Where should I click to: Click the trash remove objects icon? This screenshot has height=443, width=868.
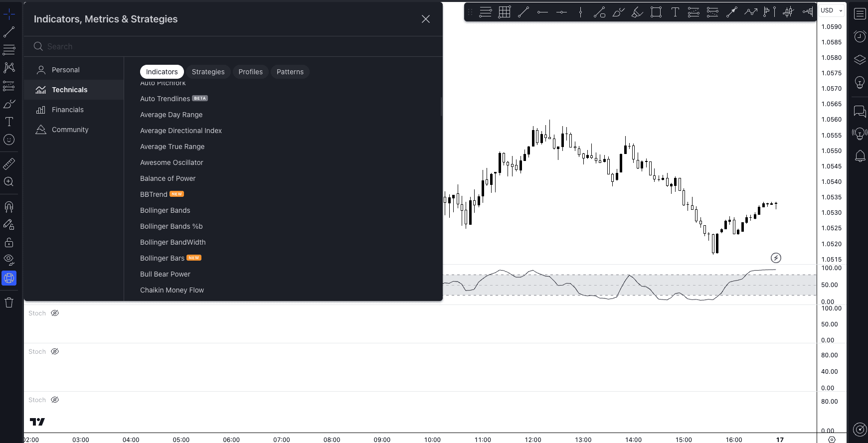9,302
